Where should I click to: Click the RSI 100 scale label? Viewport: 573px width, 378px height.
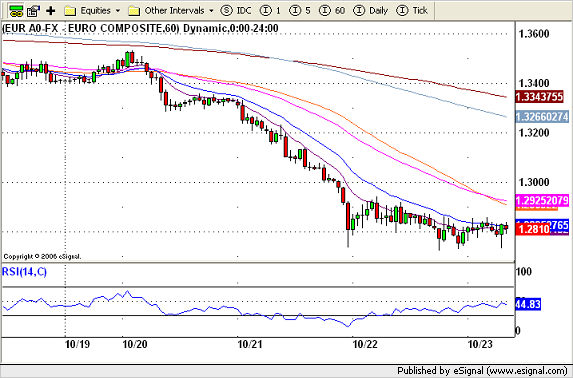pos(523,272)
